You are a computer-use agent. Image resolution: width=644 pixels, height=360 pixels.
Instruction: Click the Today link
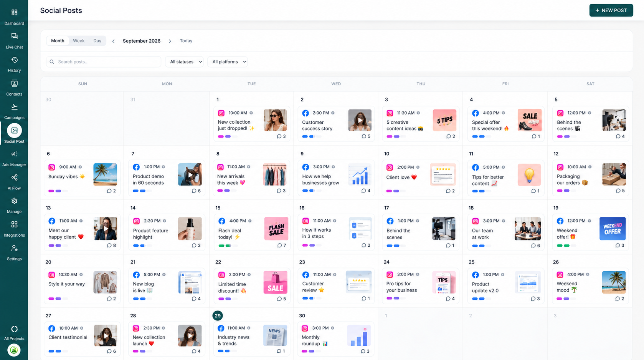click(x=186, y=41)
